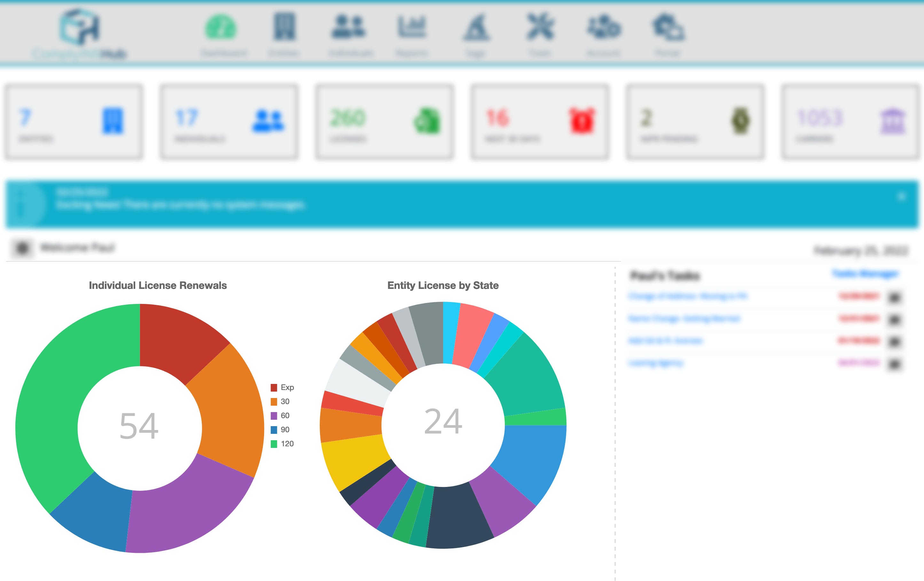Image resolution: width=924 pixels, height=581 pixels.
Task: Open the Dashboard gauge icon in navigation
Action: pyautogui.click(x=221, y=28)
